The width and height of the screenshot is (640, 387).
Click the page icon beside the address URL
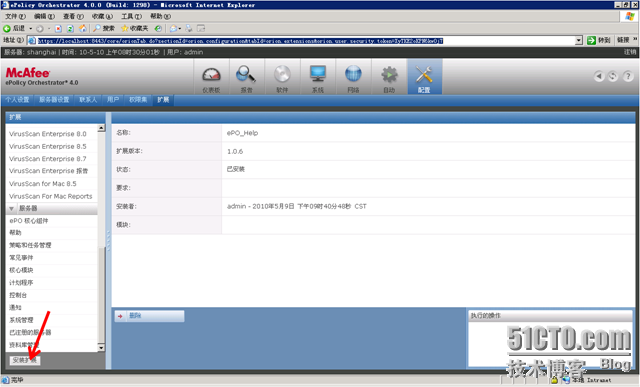32,40
